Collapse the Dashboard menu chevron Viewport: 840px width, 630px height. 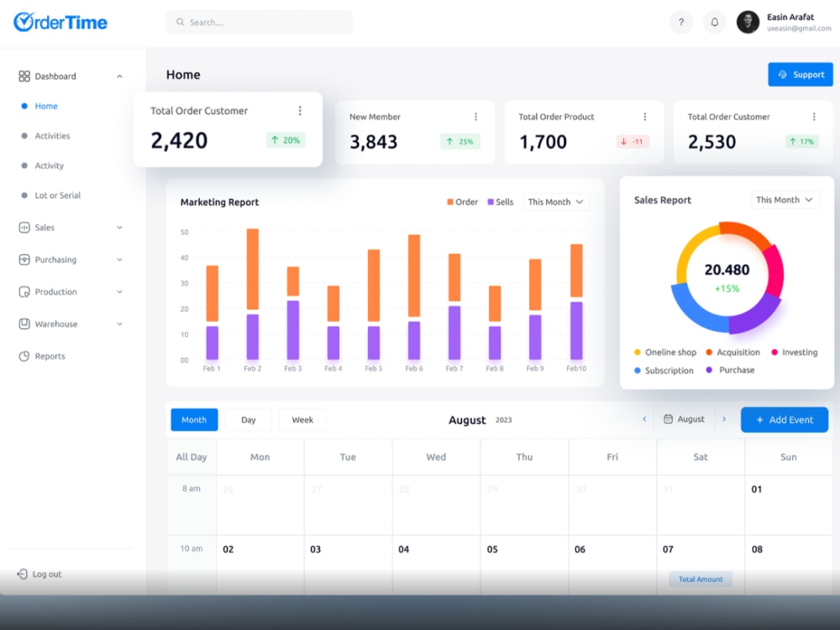pyautogui.click(x=119, y=76)
